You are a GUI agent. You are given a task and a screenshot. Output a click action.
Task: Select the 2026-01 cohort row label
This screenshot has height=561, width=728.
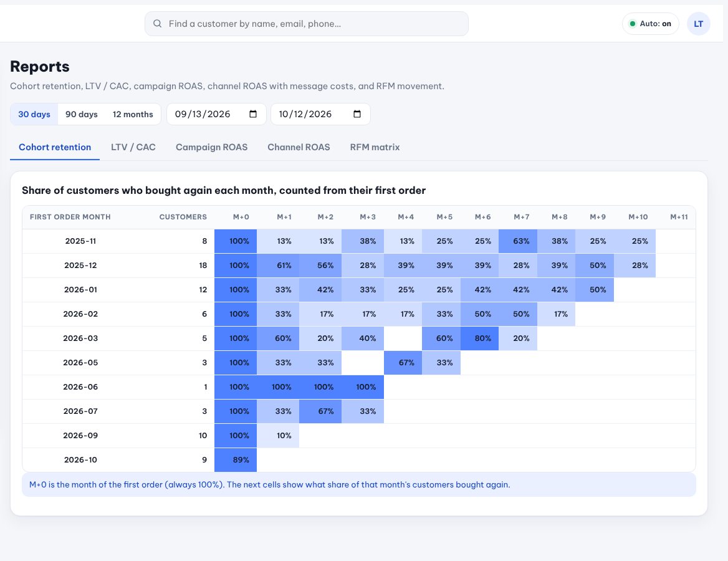click(x=80, y=290)
